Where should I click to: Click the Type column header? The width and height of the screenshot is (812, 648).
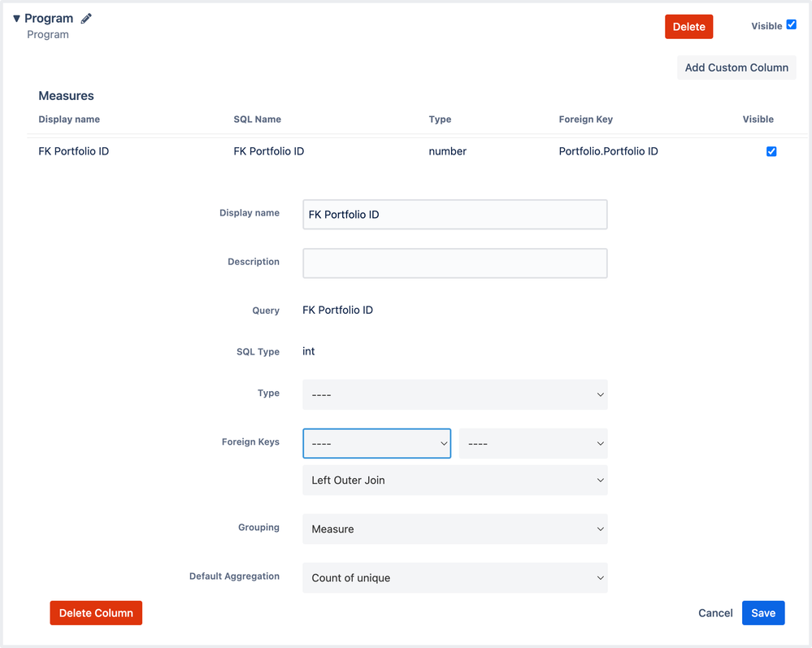[x=441, y=120]
